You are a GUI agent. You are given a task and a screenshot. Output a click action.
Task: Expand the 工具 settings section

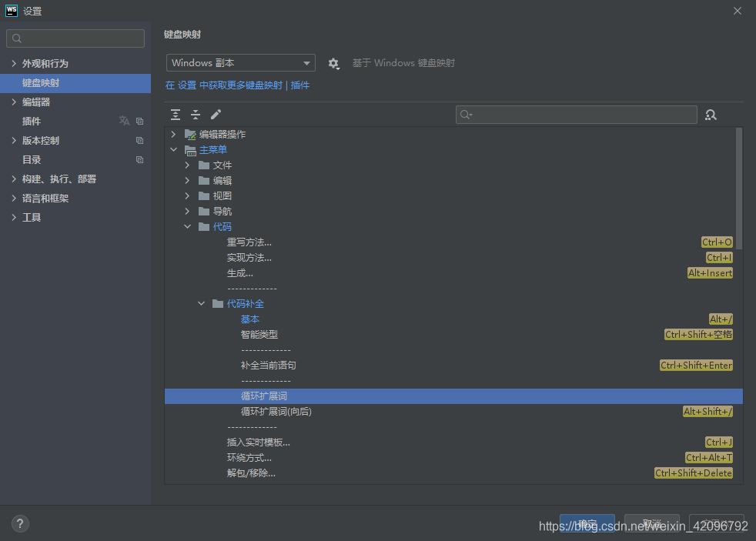(14, 218)
